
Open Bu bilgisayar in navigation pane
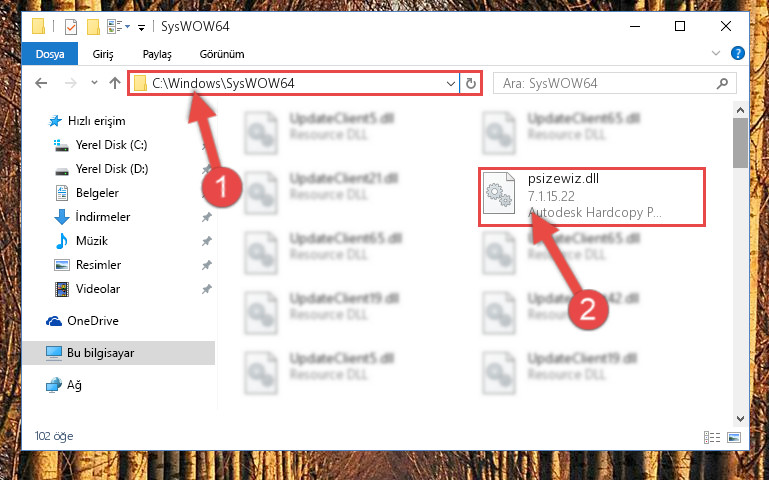118,353
